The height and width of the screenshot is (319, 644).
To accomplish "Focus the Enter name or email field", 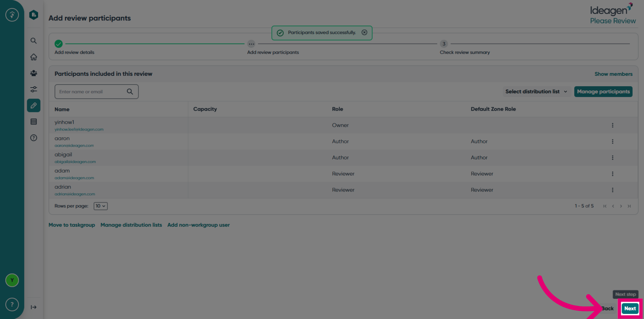I will coord(97,92).
